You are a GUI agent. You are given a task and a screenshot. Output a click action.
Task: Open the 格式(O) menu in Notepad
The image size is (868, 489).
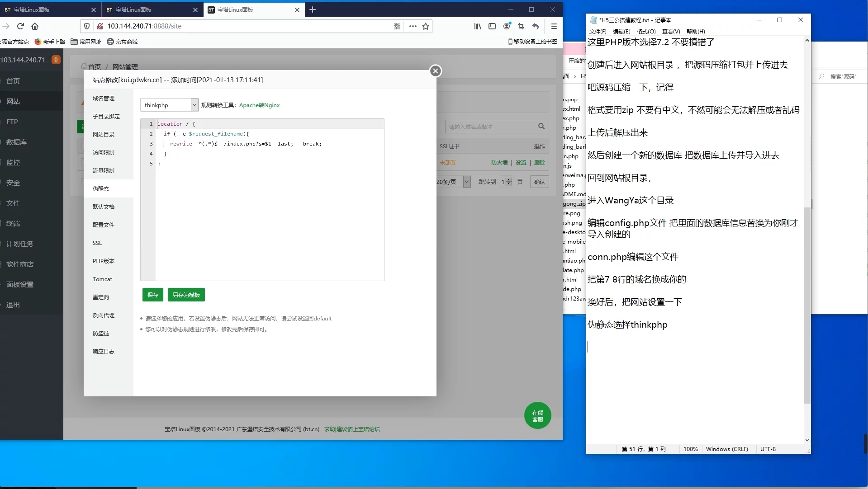click(646, 32)
